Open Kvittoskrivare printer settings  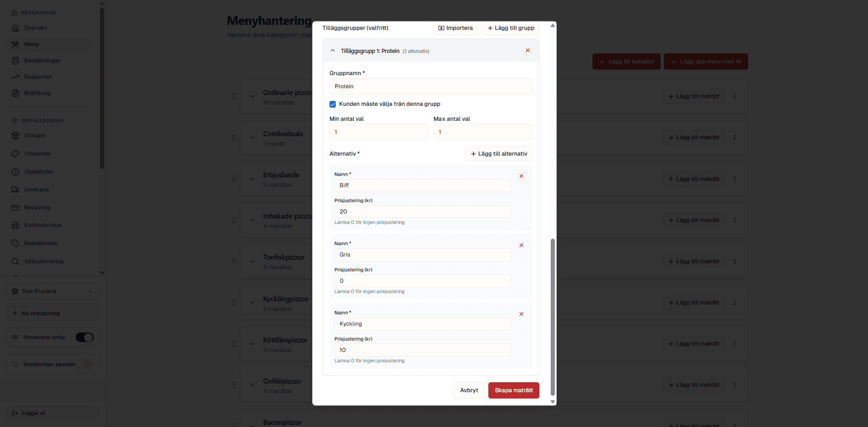pos(43,225)
